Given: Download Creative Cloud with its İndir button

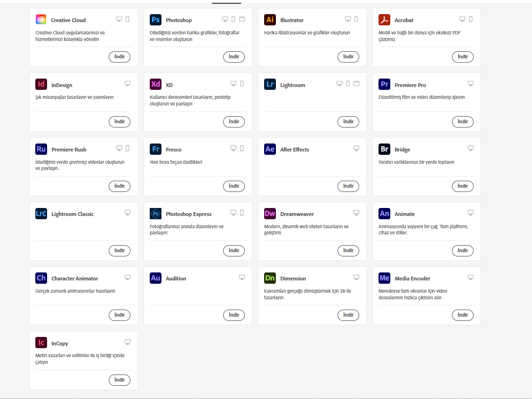Looking at the screenshot, I should [x=120, y=56].
